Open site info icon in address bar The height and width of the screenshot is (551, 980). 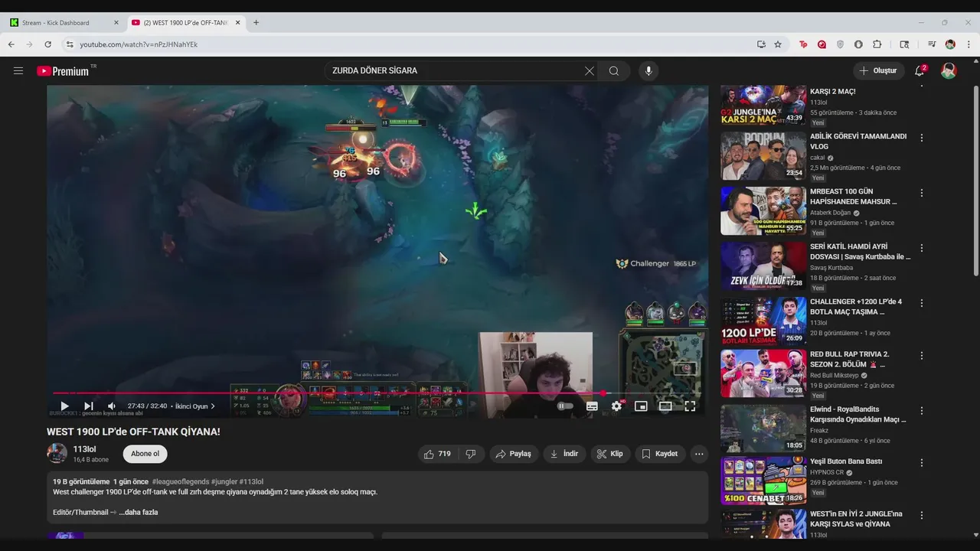click(70, 44)
